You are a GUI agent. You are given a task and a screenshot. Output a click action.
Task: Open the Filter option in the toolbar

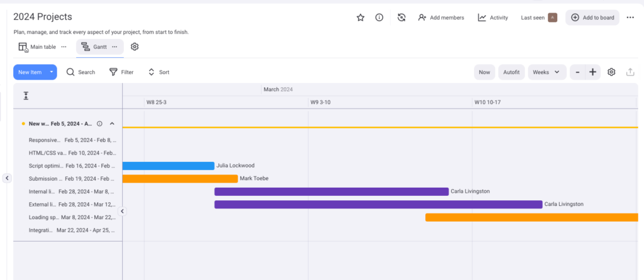click(x=121, y=72)
